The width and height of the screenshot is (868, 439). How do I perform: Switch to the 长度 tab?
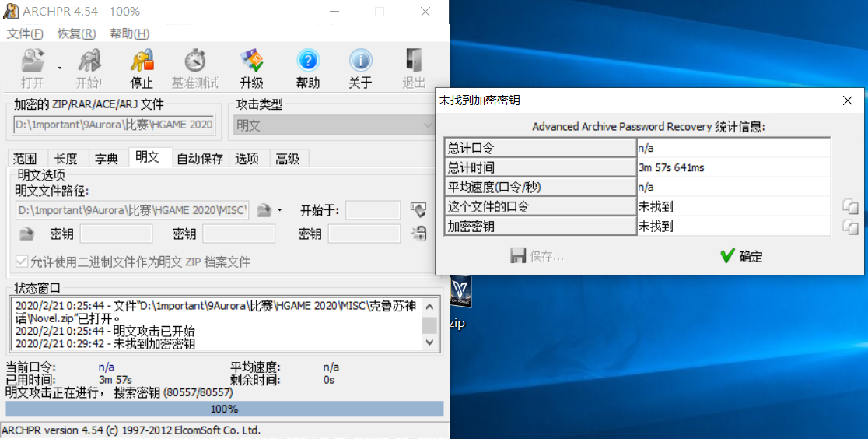tap(66, 159)
